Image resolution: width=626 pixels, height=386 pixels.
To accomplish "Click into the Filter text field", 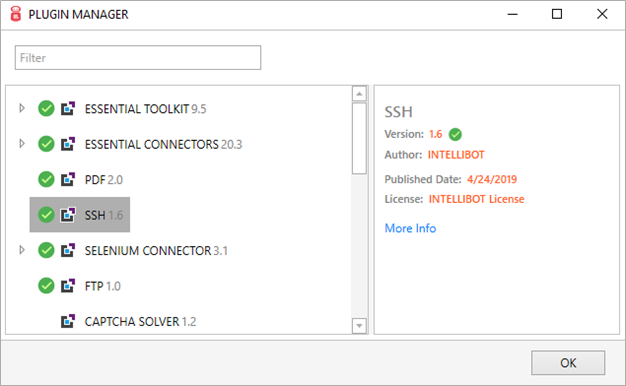I will [138, 57].
